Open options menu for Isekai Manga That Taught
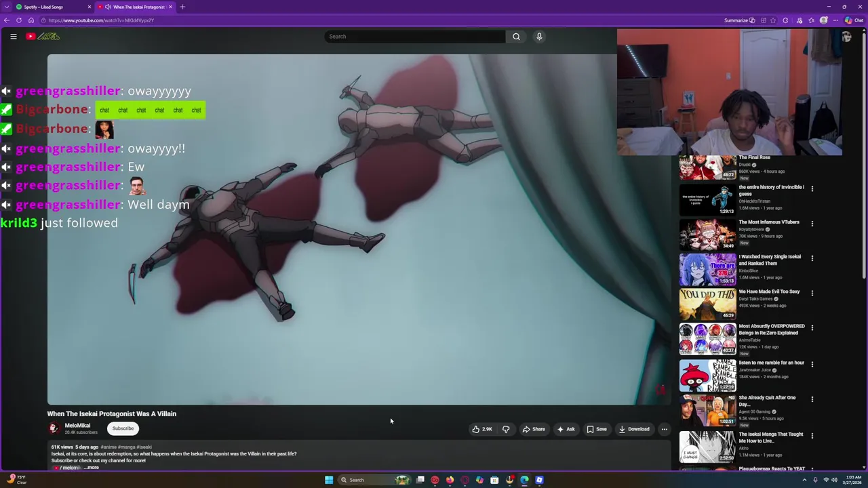The height and width of the screenshot is (488, 868). tap(812, 436)
